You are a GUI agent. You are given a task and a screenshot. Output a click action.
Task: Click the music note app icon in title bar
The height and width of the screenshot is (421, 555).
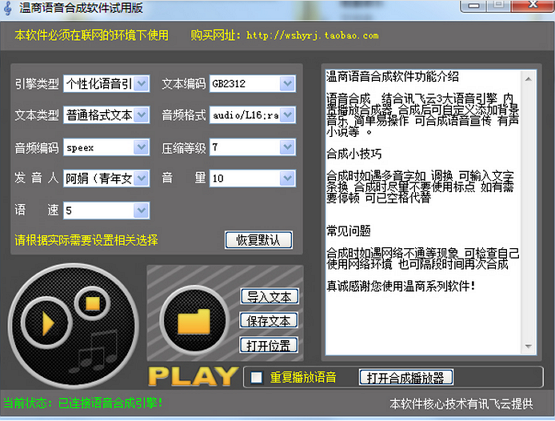[x=7, y=8]
